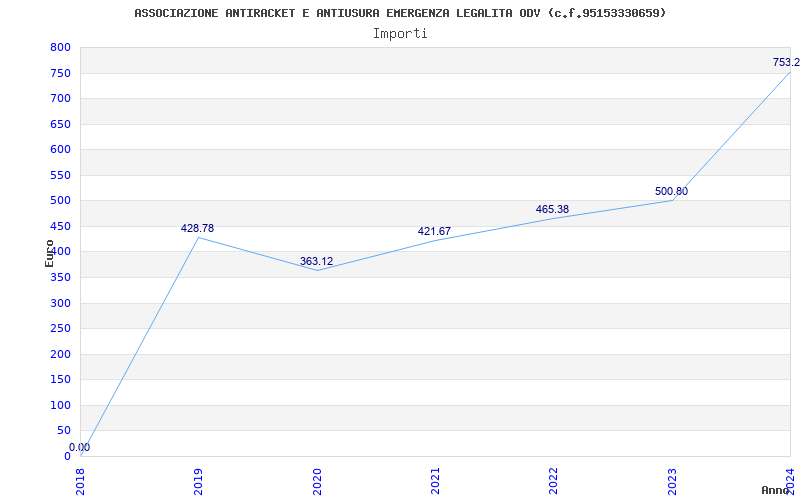Select the 2022 year label

(x=554, y=481)
